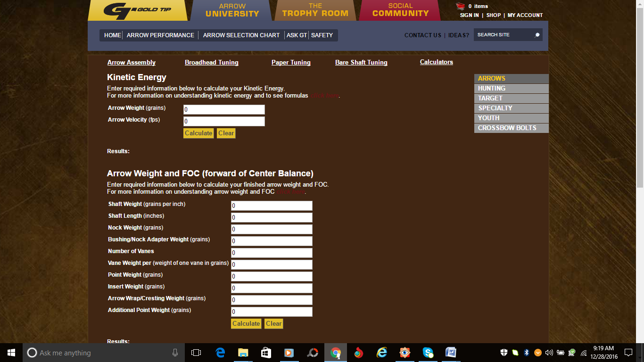Screen dimensions: 644x362
Task: Select SPECIALTY in sidebar menu
Action: coord(512,108)
